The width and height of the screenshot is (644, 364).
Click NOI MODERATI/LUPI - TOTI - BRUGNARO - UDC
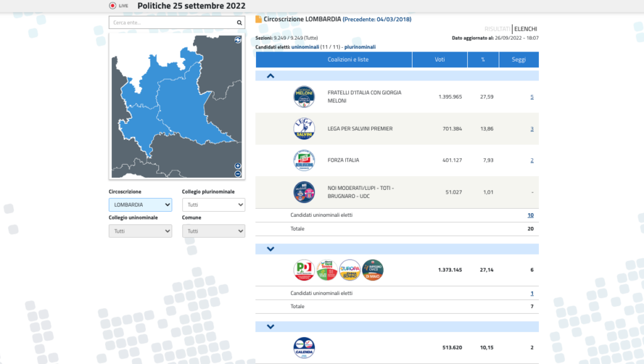click(x=360, y=192)
